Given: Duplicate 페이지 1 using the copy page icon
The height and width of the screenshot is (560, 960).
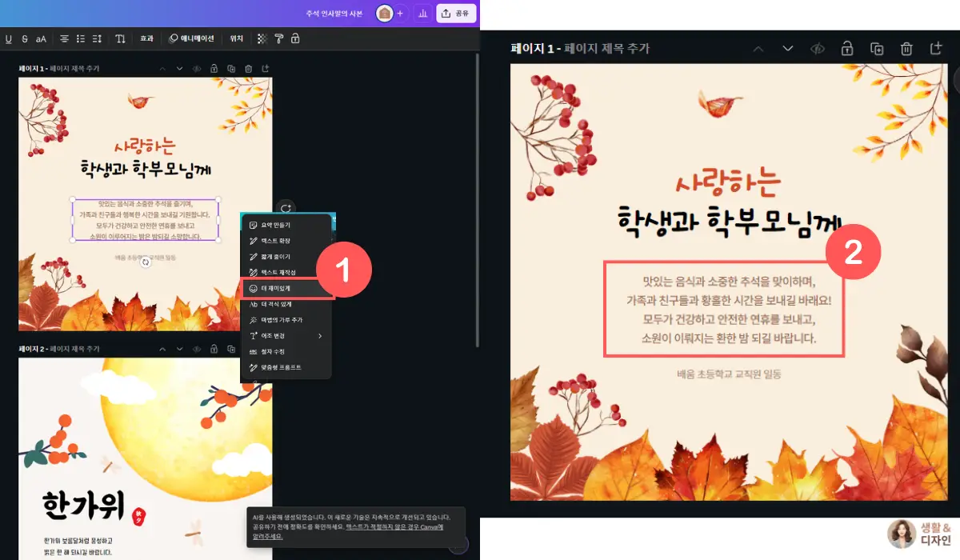Looking at the screenshot, I should 877,48.
